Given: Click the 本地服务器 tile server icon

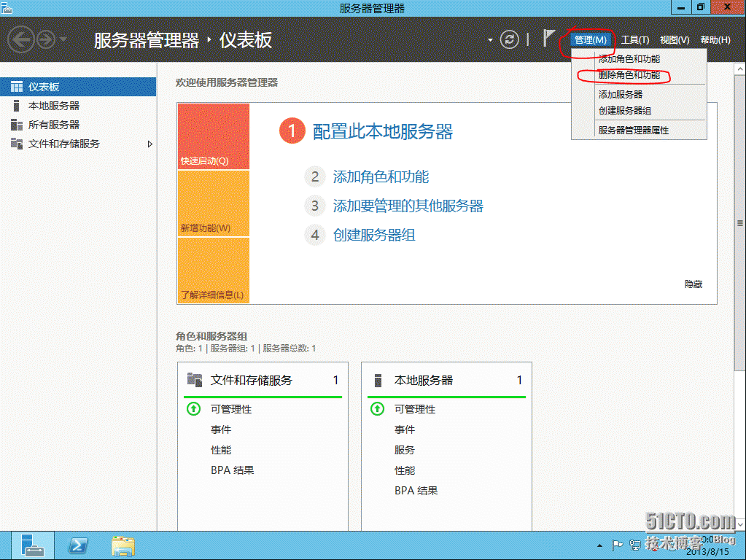Looking at the screenshot, I should click(x=378, y=380).
